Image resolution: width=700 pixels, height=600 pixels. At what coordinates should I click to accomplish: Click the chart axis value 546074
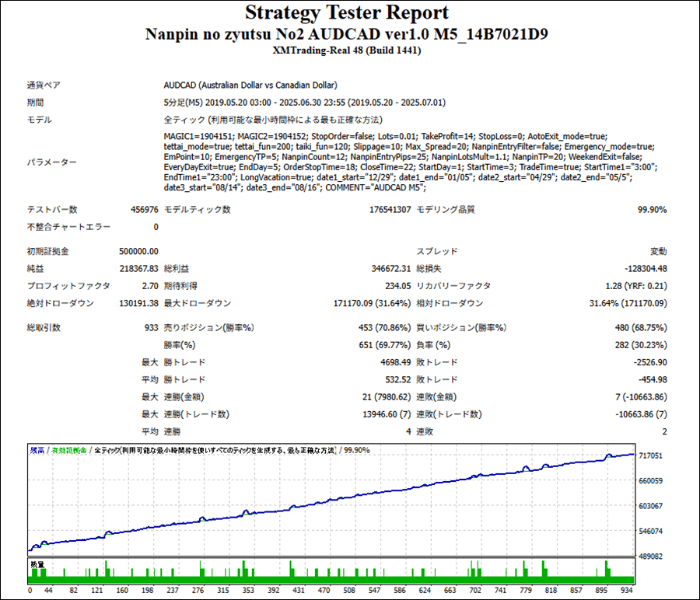click(x=651, y=532)
